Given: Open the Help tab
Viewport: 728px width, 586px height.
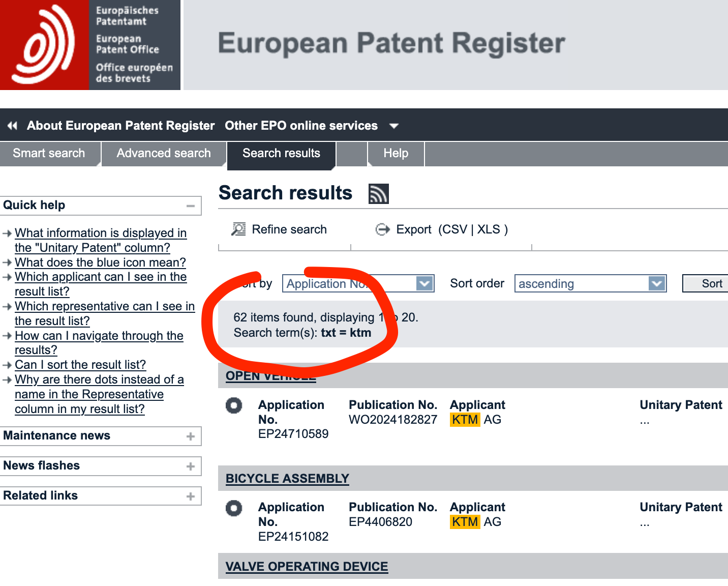Looking at the screenshot, I should (396, 153).
